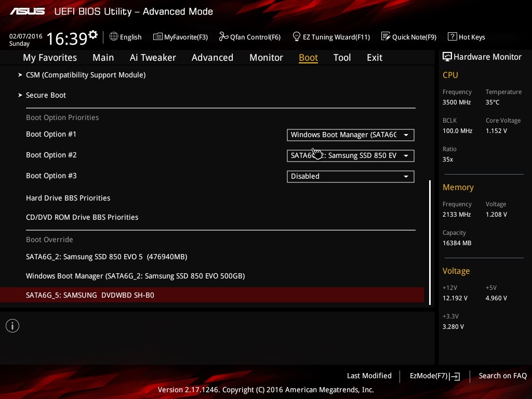Click the ASUS logo
532x399 pixels.
(28, 11)
